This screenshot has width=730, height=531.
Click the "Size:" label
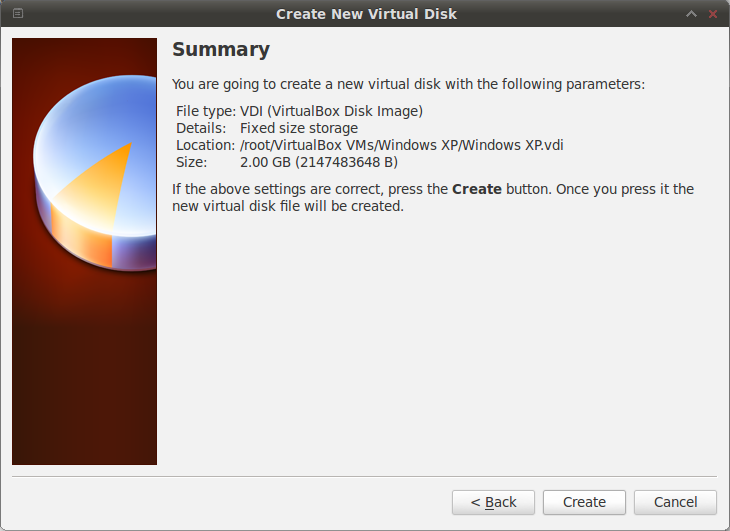point(191,161)
